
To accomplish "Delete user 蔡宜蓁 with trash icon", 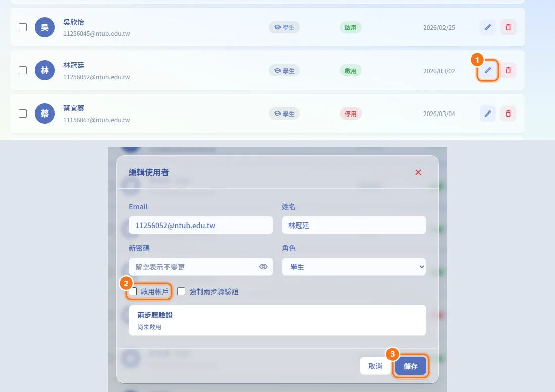I will 508,114.
